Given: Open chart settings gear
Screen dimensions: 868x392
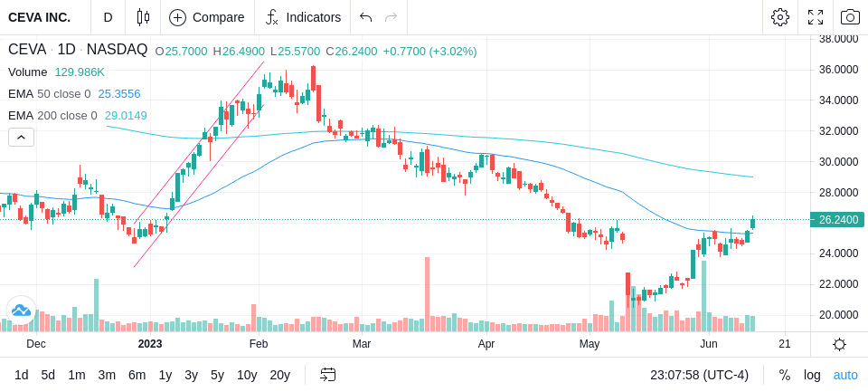Looking at the screenshot, I should (780, 17).
